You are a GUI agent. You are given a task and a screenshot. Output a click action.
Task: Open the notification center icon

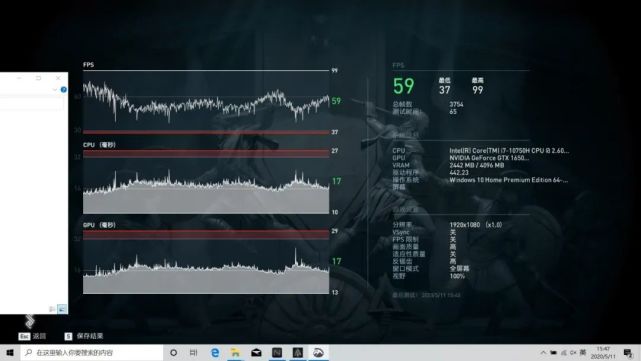(628, 352)
